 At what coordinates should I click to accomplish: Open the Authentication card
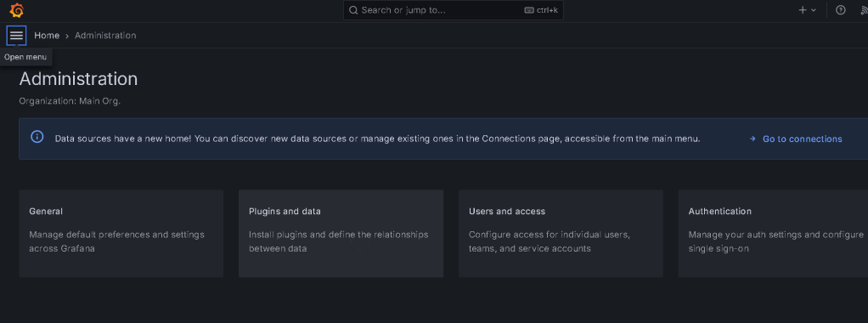pyautogui.click(x=773, y=233)
